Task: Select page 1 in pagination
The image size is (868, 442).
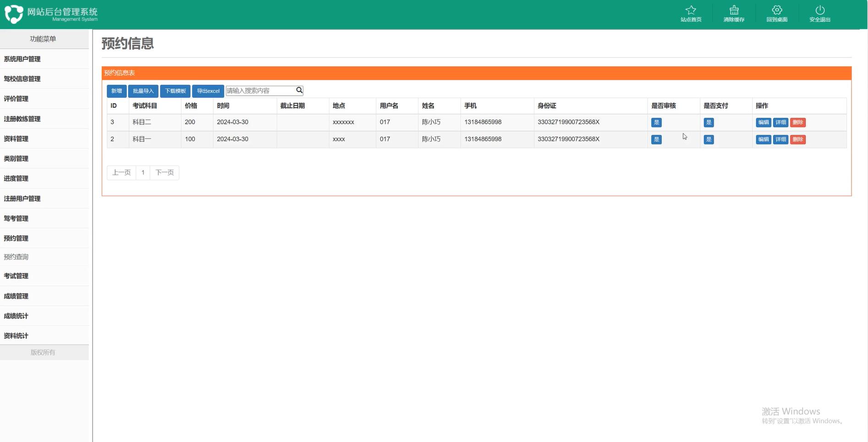Action: [143, 172]
